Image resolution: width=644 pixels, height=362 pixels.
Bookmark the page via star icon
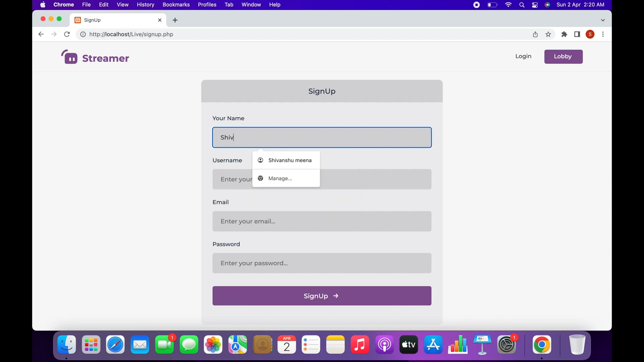[548, 34]
